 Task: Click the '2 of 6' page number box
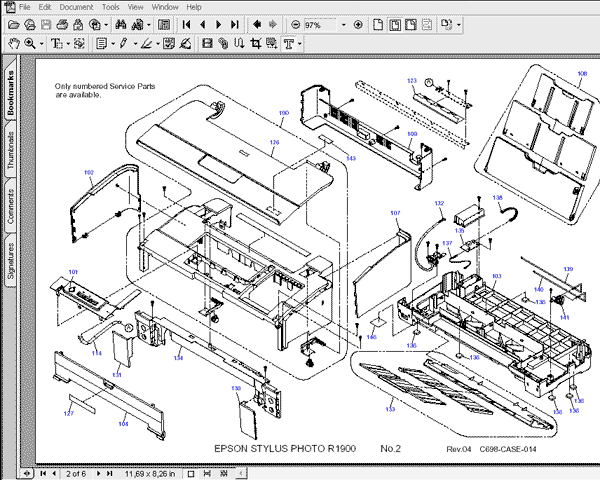(75, 473)
